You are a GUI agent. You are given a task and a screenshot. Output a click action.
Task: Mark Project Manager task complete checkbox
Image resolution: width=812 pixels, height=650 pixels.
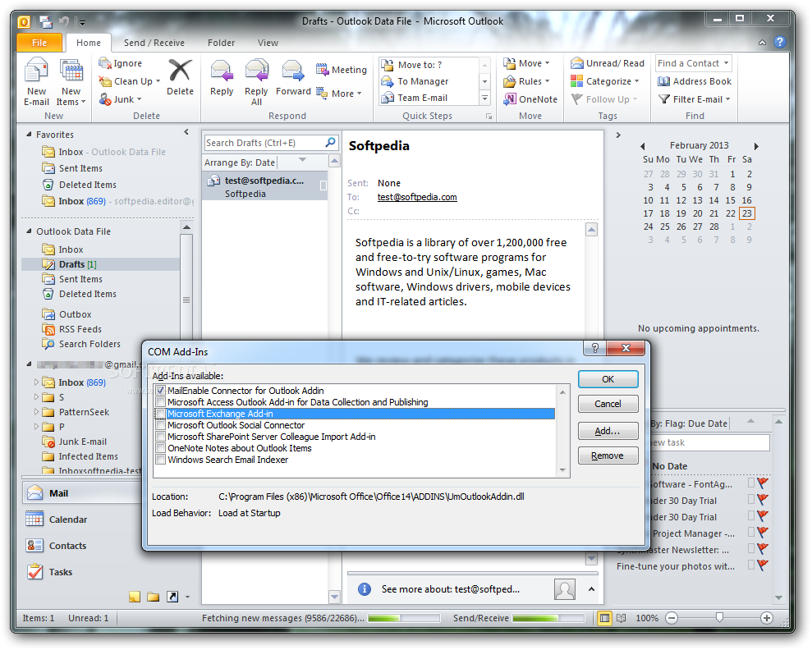point(751,532)
